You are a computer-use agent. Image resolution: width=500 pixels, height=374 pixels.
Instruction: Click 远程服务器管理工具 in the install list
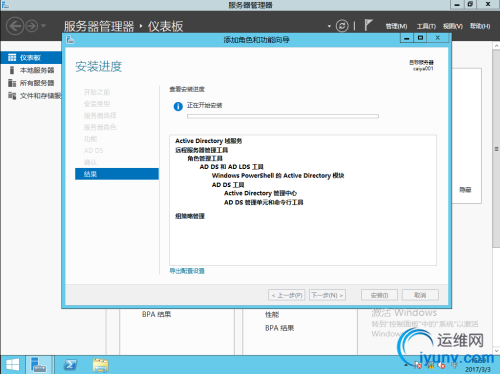[202, 150]
